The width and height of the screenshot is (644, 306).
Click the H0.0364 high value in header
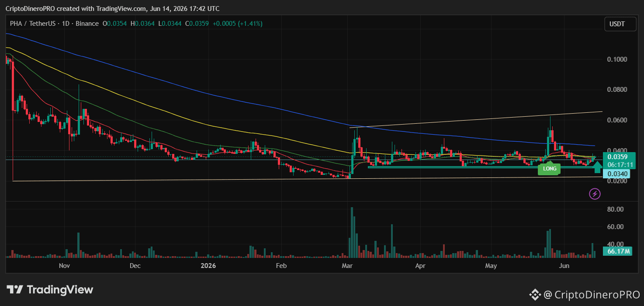(143, 24)
